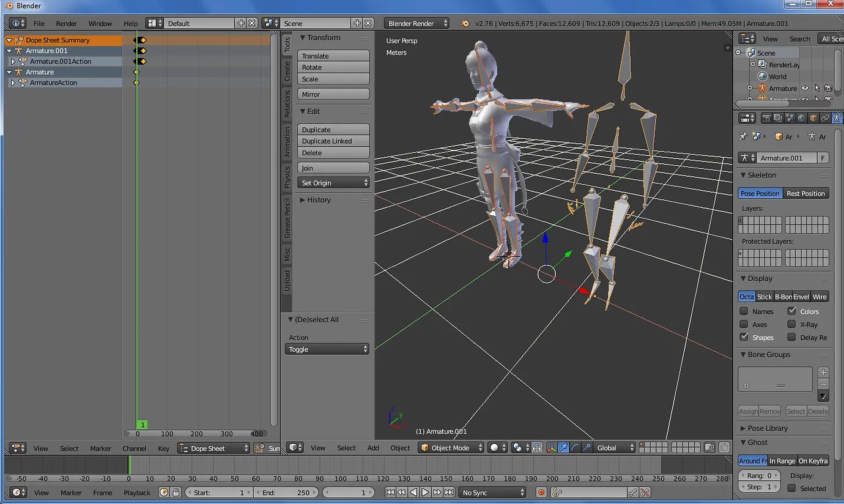Click the viewport shading sphere button
The height and width of the screenshot is (504, 844).
tap(497, 448)
